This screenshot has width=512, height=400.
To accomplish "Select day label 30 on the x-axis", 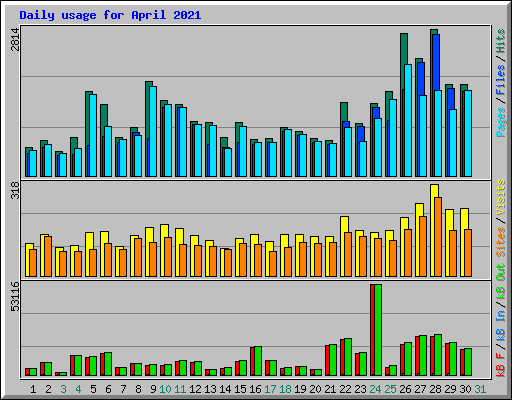I will click(x=465, y=389).
